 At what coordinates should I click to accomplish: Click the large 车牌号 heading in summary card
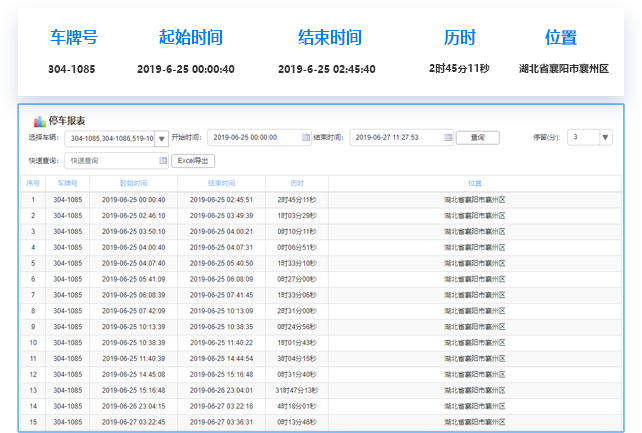tap(74, 37)
